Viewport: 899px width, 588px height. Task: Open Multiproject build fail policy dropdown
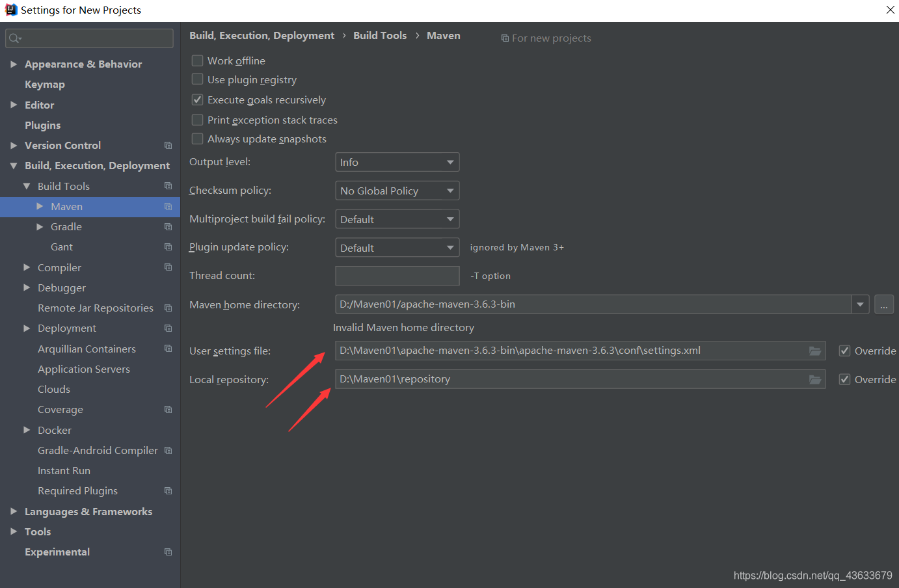397,219
